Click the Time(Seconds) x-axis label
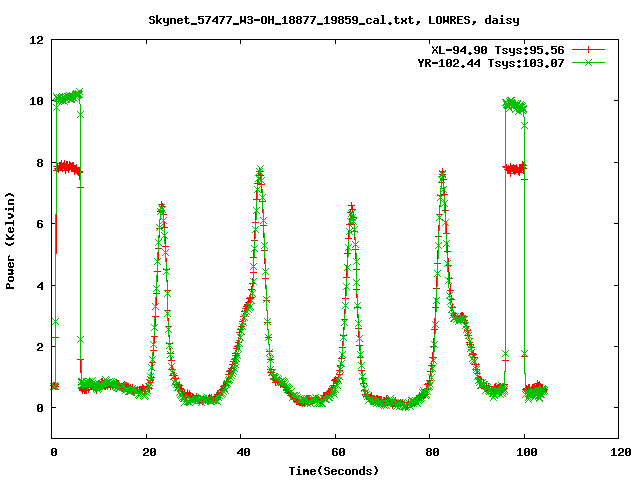640x480 pixels. click(x=334, y=471)
